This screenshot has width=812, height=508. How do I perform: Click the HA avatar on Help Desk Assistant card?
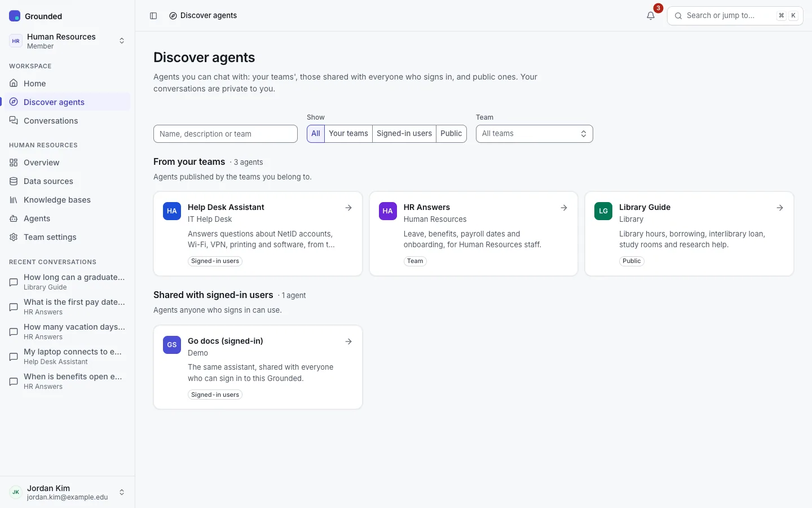click(172, 211)
